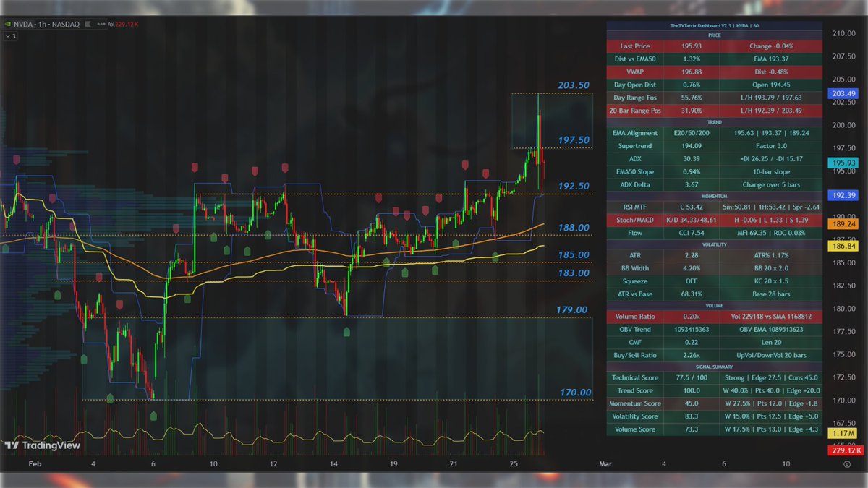The width and height of the screenshot is (868, 488).
Task: Click the Change -0.04% cell
Action: (x=770, y=46)
